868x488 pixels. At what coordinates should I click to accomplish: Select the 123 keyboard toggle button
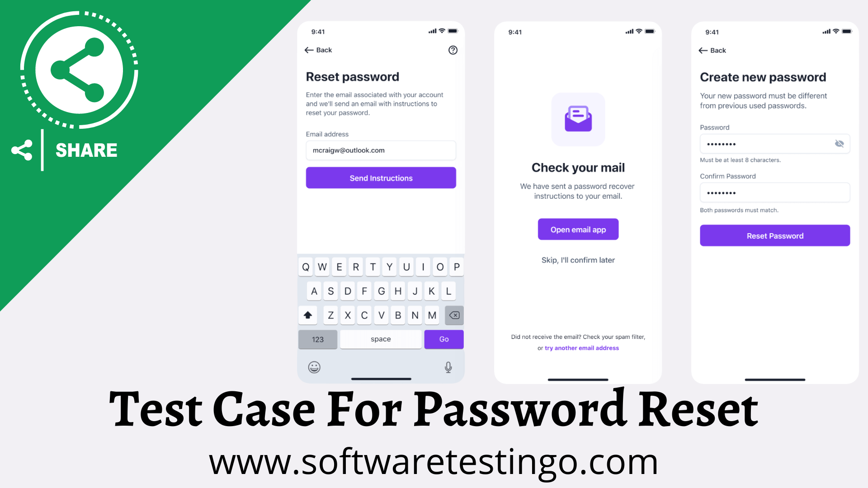(318, 338)
